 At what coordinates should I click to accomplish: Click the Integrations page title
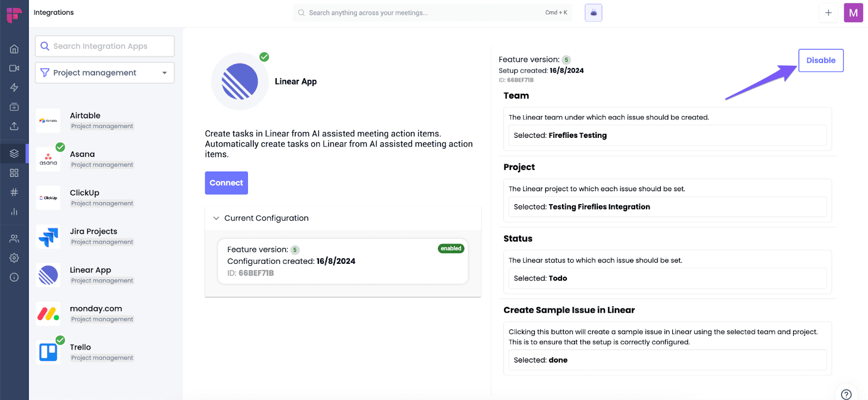(54, 12)
